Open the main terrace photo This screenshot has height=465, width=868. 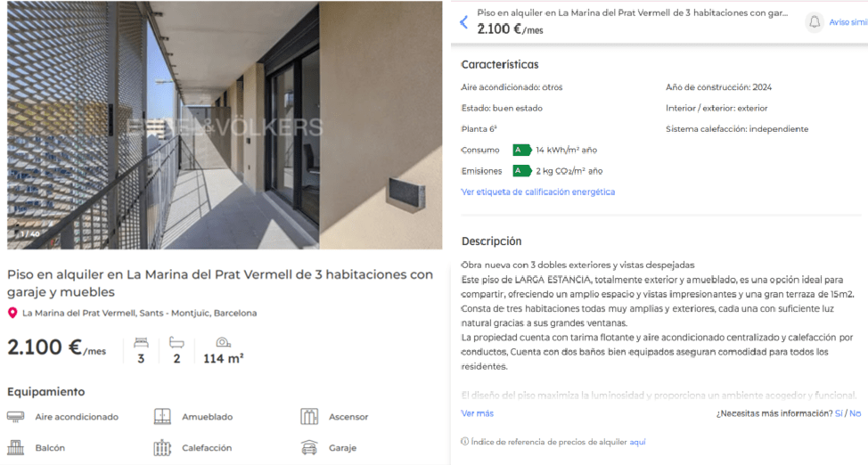point(225,125)
